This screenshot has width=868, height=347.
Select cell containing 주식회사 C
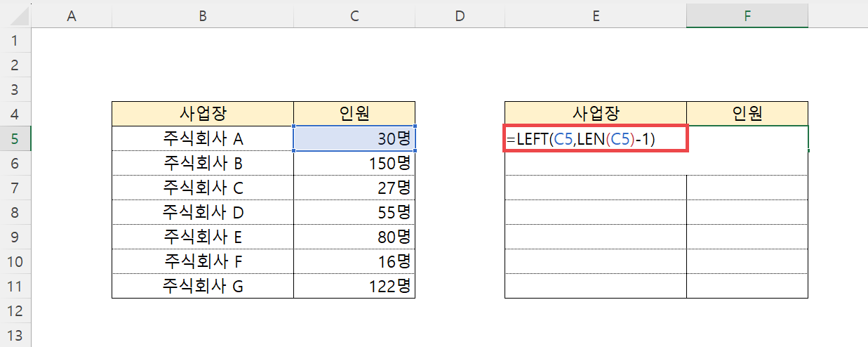[203, 188]
